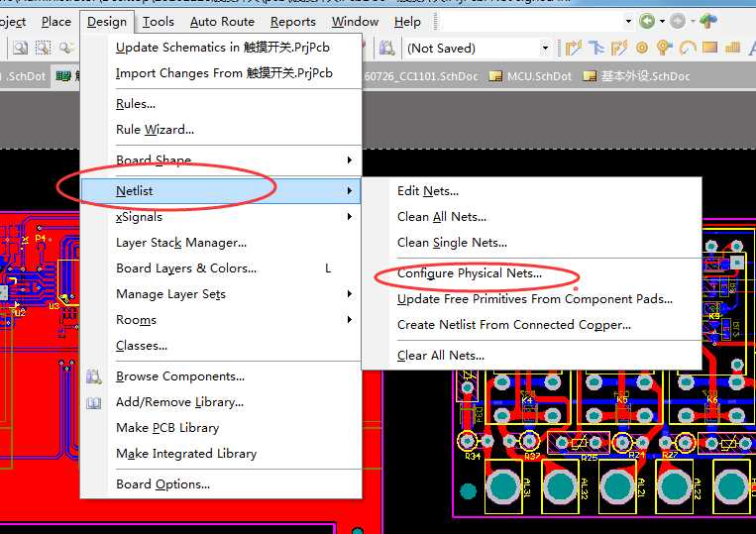Open the Back button history dropdown arrow

tap(662, 21)
